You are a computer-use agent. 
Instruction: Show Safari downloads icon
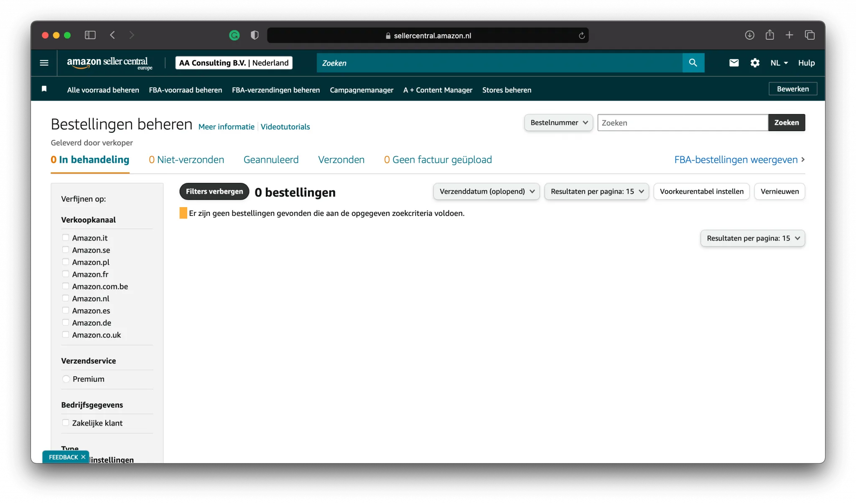749,35
